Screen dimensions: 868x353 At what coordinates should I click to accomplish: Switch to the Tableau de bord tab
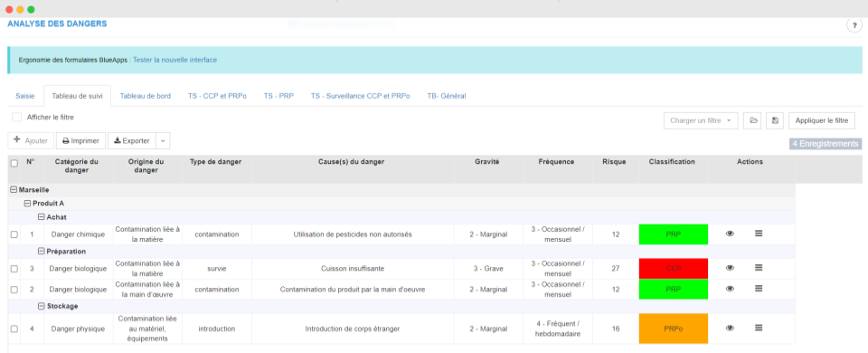click(145, 96)
